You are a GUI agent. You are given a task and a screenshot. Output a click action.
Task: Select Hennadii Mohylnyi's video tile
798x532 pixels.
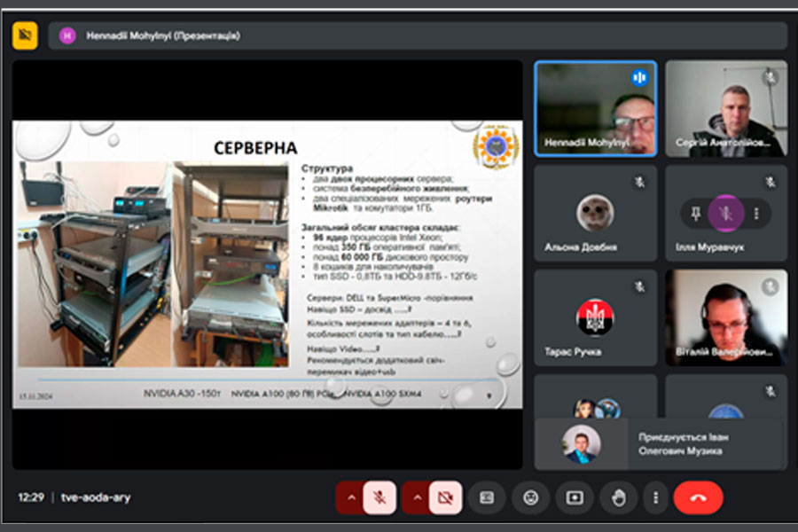(x=595, y=108)
